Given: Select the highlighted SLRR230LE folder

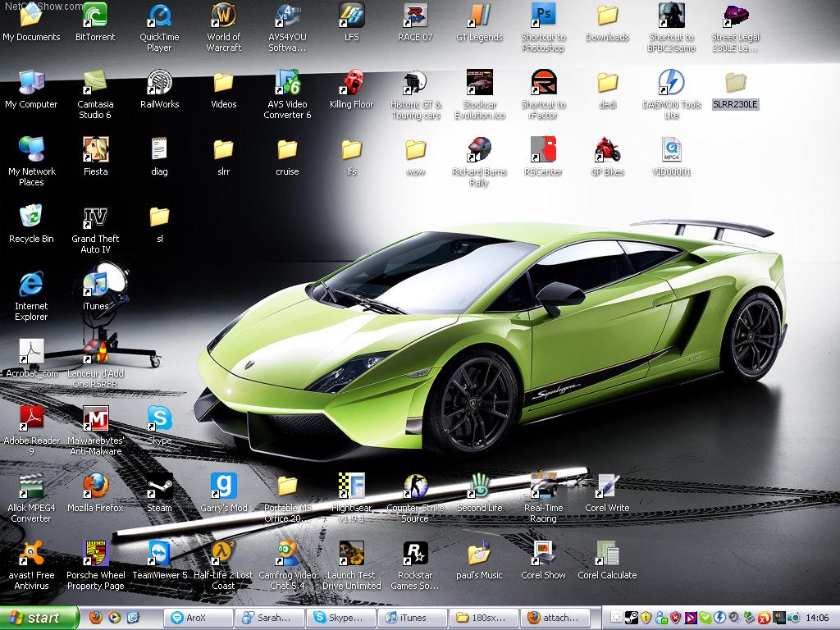Looking at the screenshot, I should point(736,83).
